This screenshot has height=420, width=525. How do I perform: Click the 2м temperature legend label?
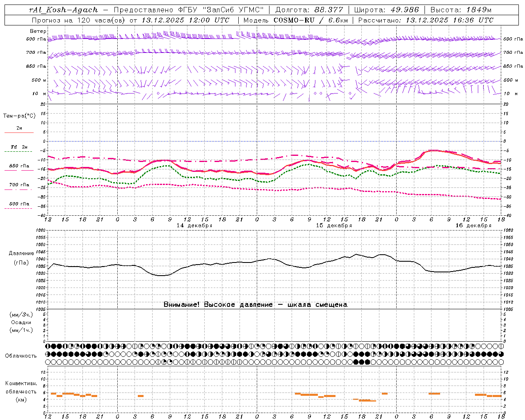[x=19, y=128]
